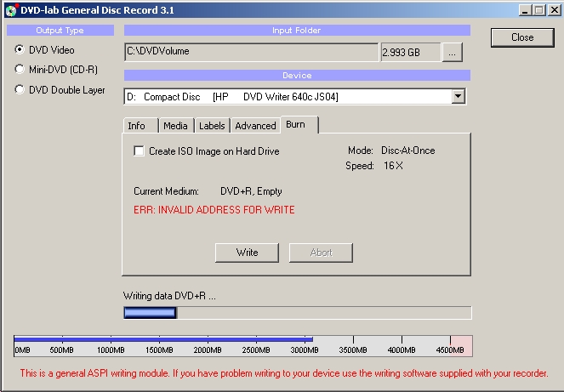The height and width of the screenshot is (392, 564).
Task: Click the Input Folder header
Action: (297, 31)
